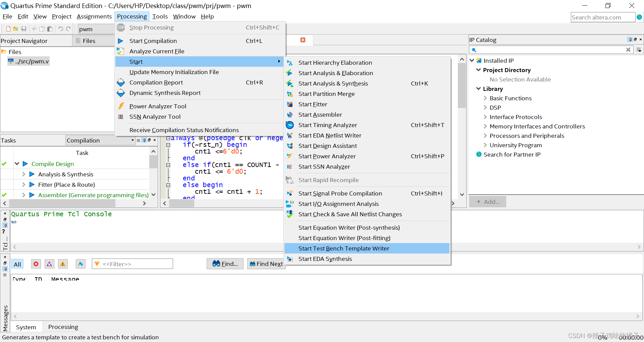Click the Find... button in Messages
Image resolution: width=644 pixels, height=342 pixels.
pyautogui.click(x=225, y=264)
